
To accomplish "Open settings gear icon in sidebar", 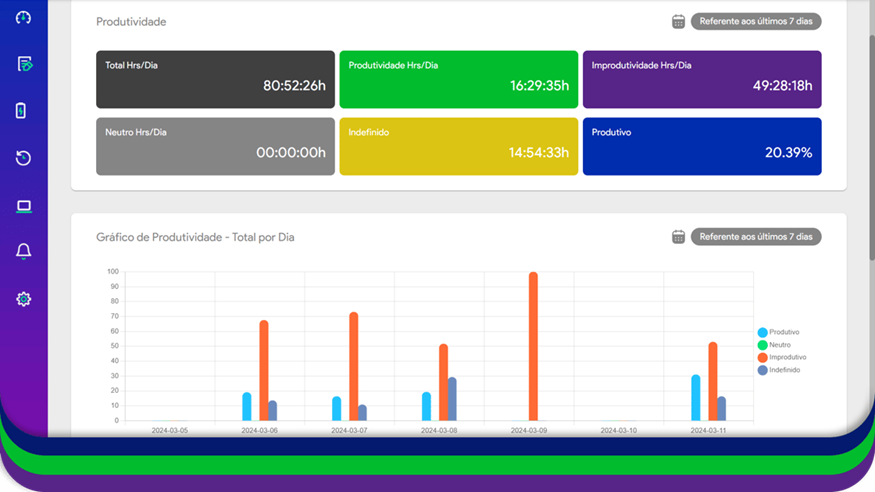I will (x=24, y=299).
